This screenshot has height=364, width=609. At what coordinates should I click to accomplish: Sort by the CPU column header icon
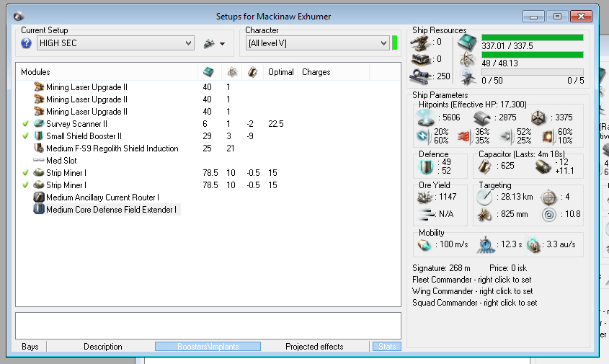click(x=208, y=72)
